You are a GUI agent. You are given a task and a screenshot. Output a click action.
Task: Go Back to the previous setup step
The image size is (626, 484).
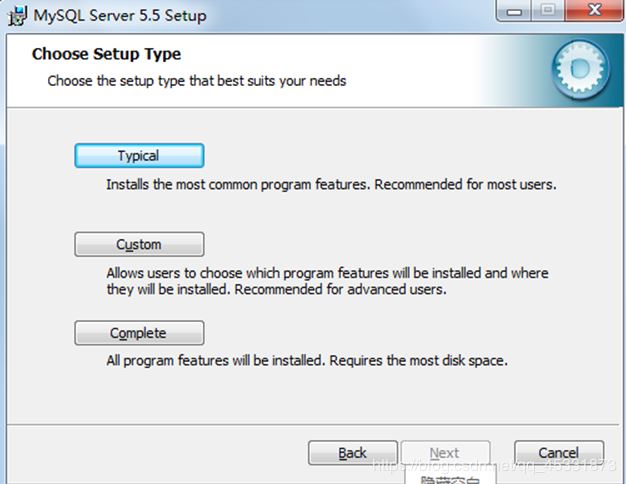click(x=352, y=453)
